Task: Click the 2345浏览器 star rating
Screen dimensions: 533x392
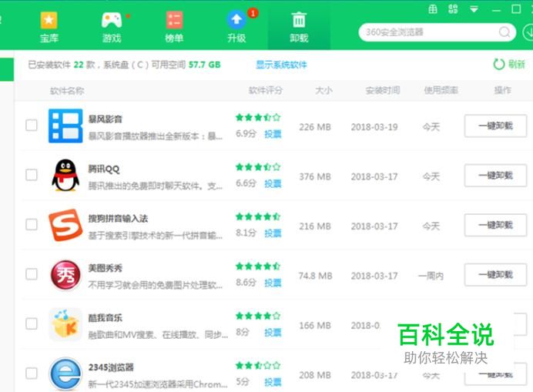Action: (258, 366)
